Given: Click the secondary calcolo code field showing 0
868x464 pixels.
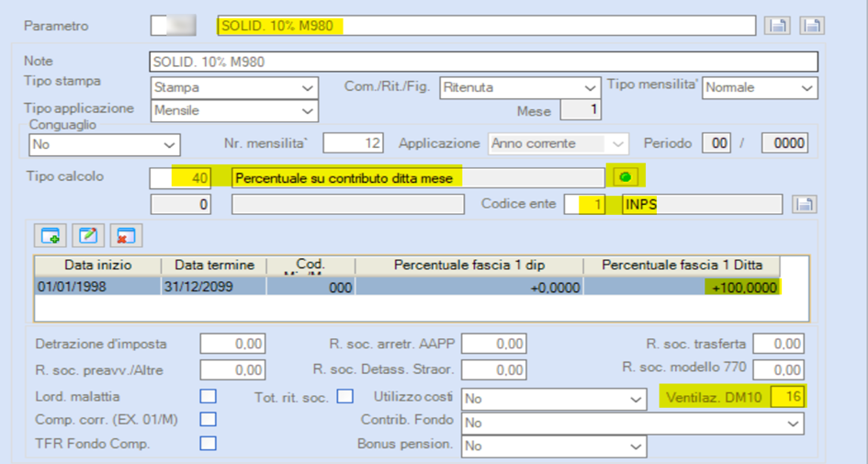Looking at the screenshot, I should point(180,204).
